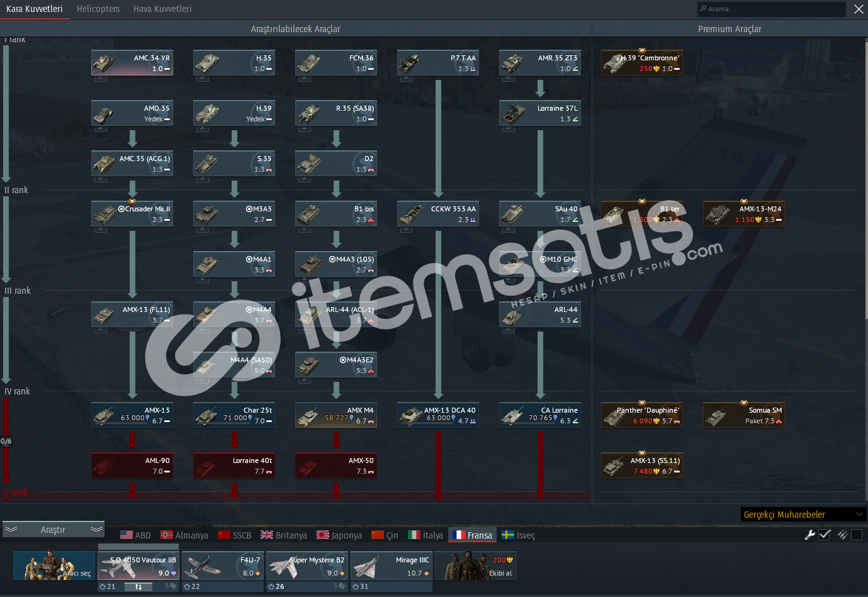Switch to the Kara Kuvvetleri tab
868x597 pixels.
click(35, 9)
